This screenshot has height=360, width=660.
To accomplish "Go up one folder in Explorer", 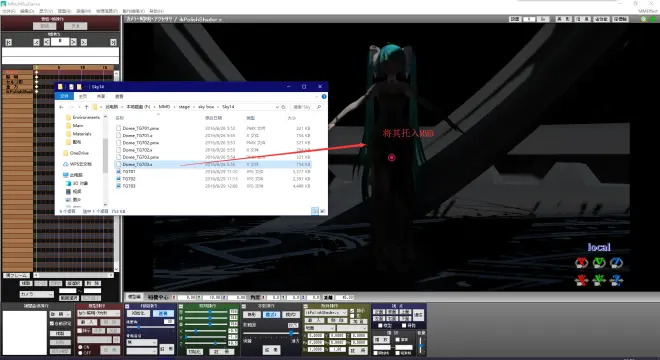I will tap(87, 107).
